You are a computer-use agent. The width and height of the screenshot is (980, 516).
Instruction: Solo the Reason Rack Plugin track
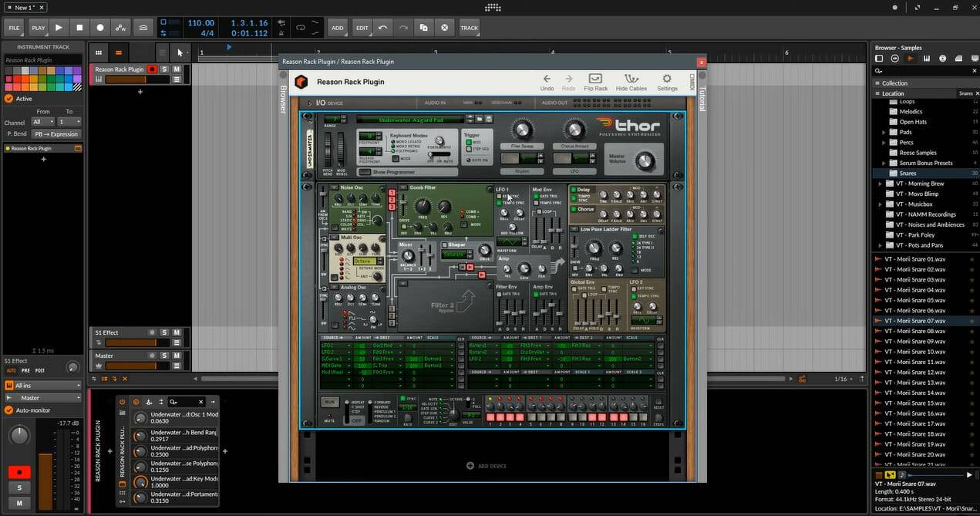(x=164, y=69)
